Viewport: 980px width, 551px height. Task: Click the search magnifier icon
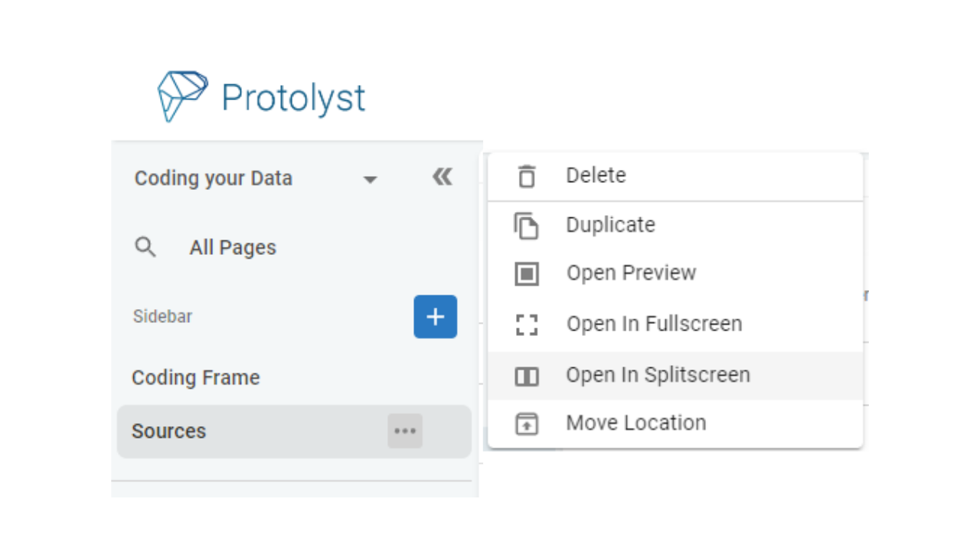[x=145, y=246]
